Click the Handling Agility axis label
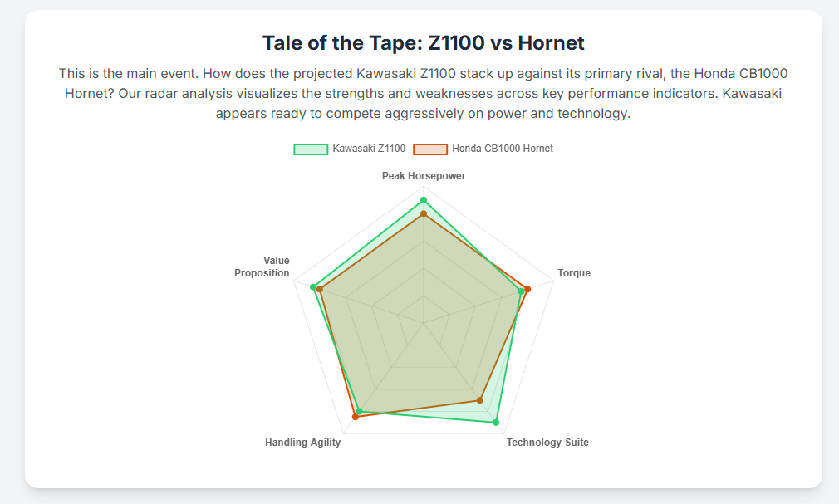This screenshot has height=504, width=839. (302, 443)
